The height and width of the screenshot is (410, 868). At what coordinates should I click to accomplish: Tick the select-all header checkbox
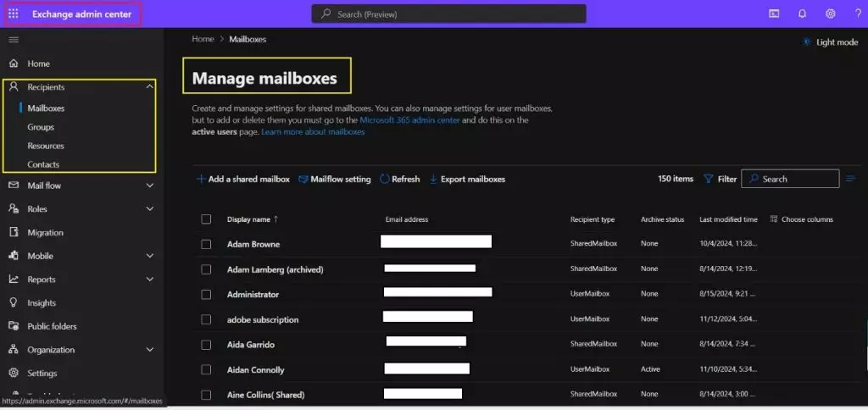[x=206, y=219]
